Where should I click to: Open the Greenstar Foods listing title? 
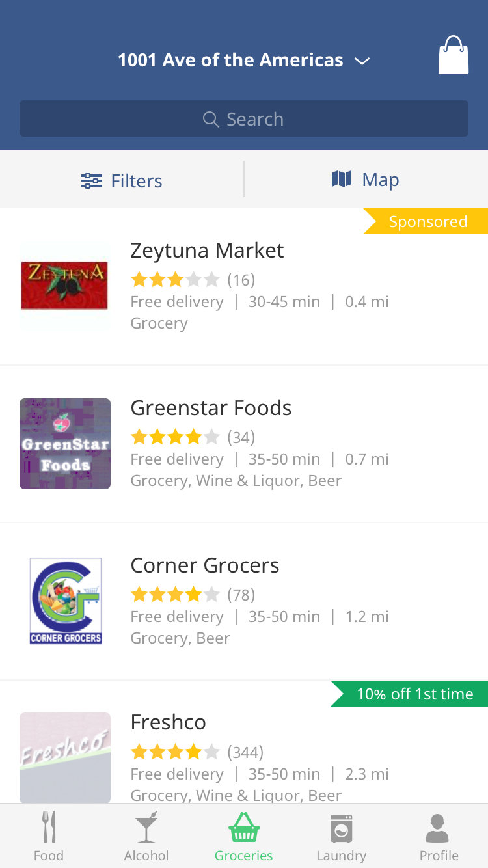coord(211,408)
